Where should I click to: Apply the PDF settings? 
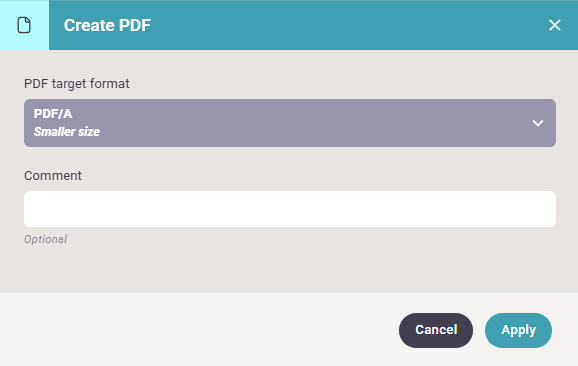click(518, 330)
